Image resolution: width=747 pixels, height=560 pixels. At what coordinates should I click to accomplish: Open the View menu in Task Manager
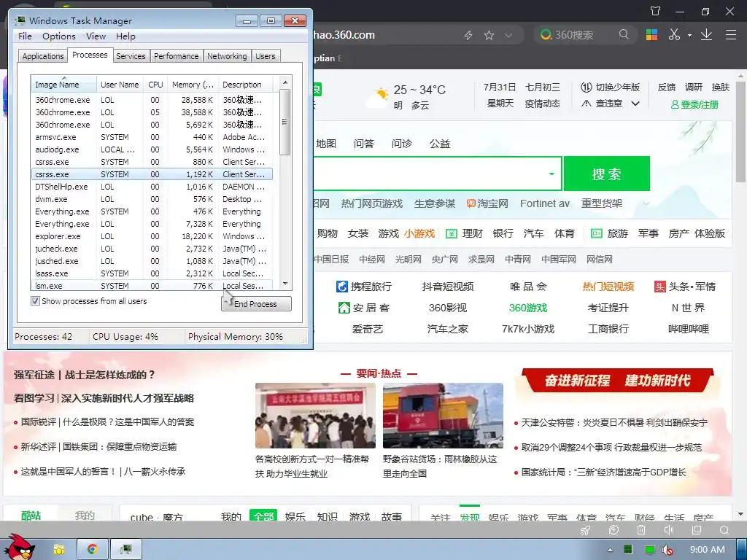click(96, 36)
